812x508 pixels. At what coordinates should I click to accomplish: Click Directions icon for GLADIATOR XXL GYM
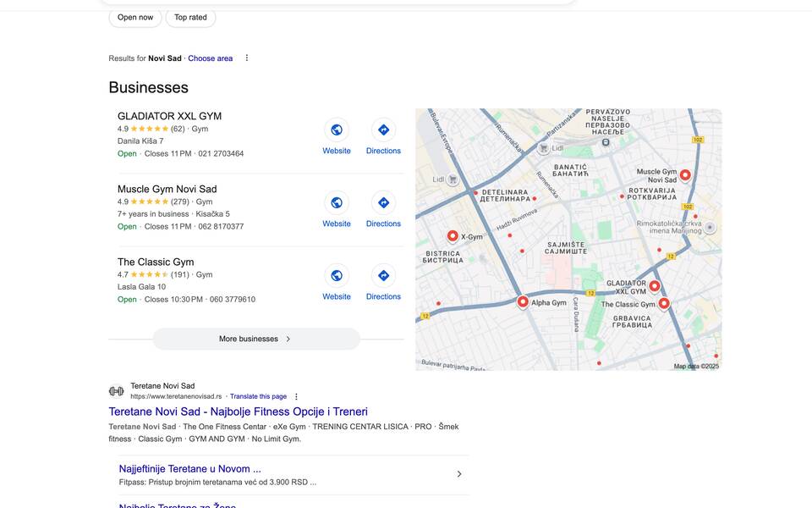(383, 130)
